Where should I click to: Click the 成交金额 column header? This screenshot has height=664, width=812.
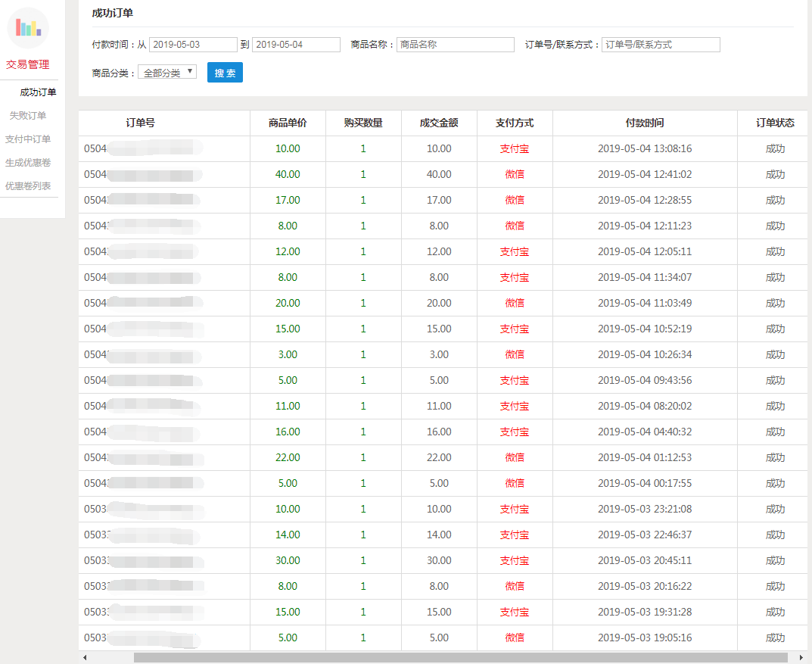439,123
